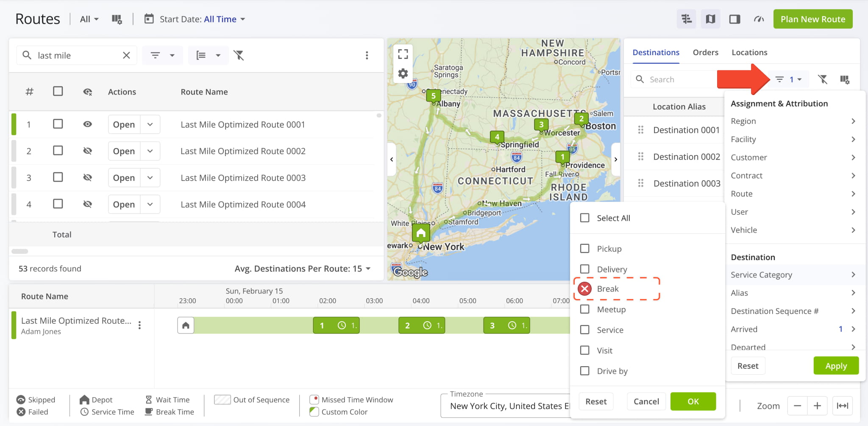Click map stop marker 5 near Albany
The height and width of the screenshot is (426, 868).
point(433,96)
